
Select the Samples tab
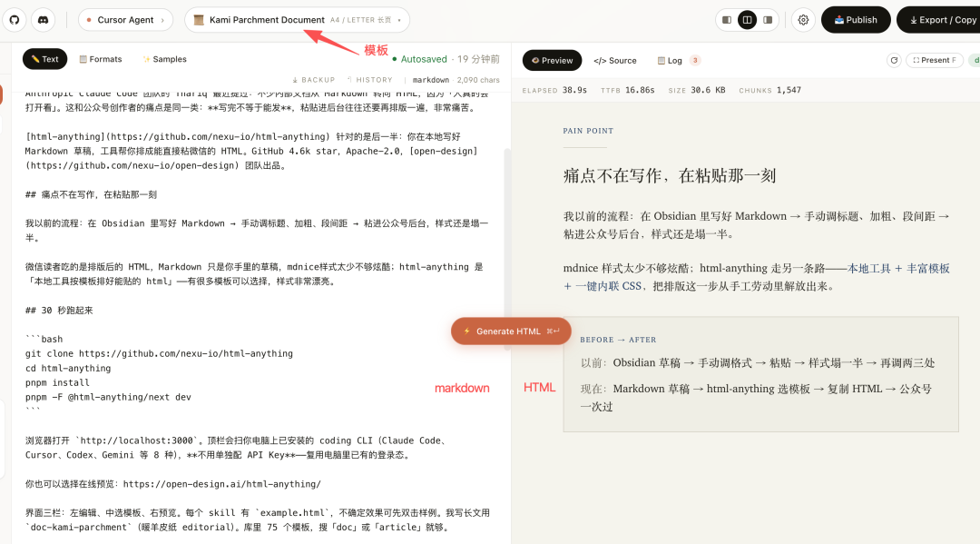[164, 59]
